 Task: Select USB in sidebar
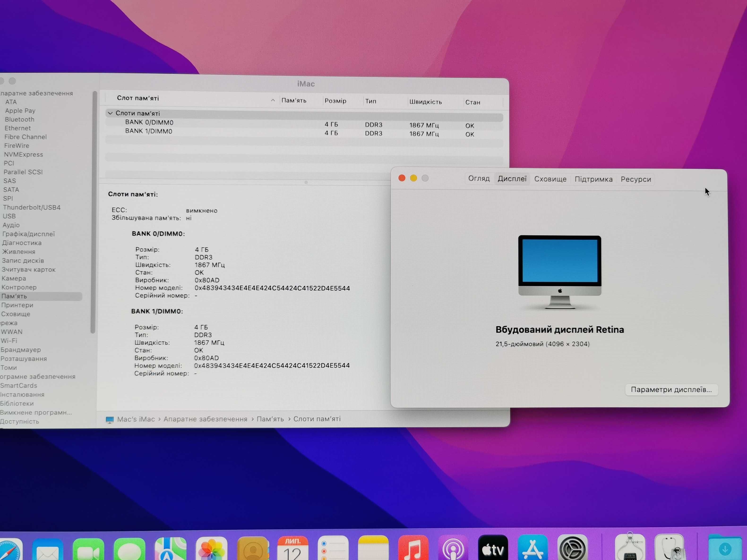pos(9,216)
